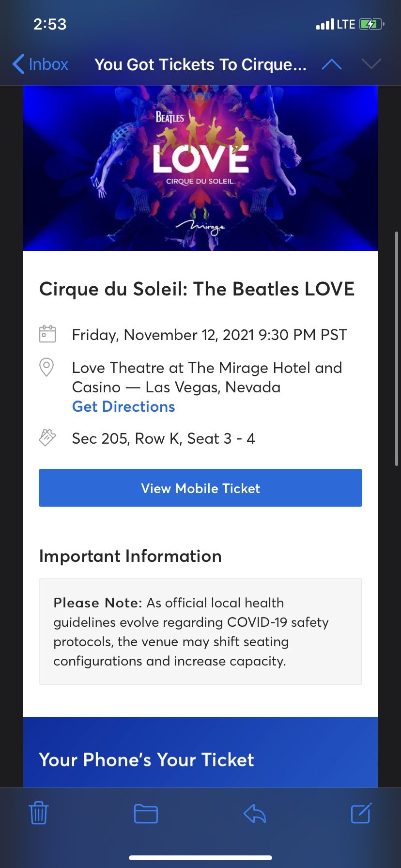
Task: Tap the Your Phone's Your Ticket banner
Action: [x=200, y=752]
